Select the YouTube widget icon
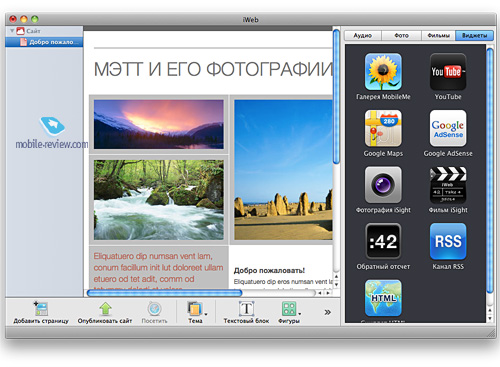The image size is (500, 367). [448, 72]
